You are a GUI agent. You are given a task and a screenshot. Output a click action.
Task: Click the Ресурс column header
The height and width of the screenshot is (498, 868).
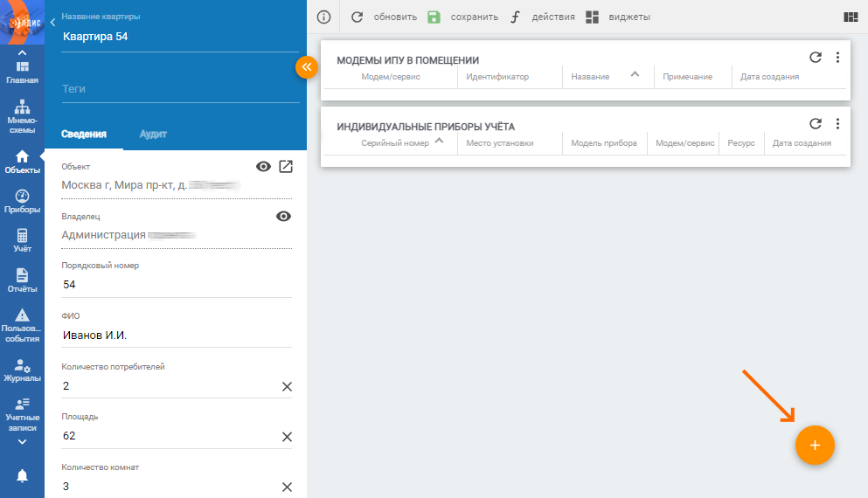click(741, 143)
